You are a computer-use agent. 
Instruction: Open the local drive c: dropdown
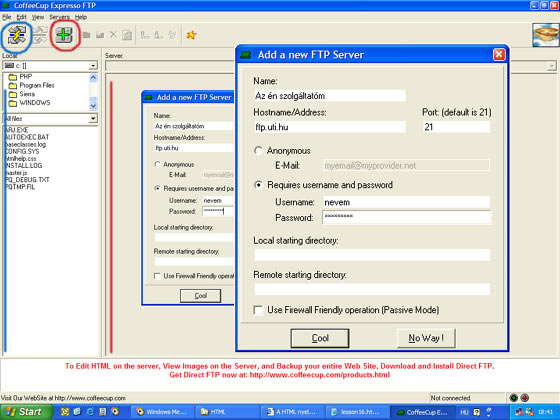93,66
